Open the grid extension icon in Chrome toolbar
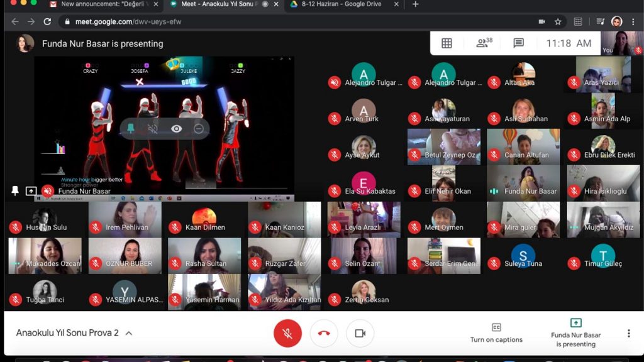 578,22
